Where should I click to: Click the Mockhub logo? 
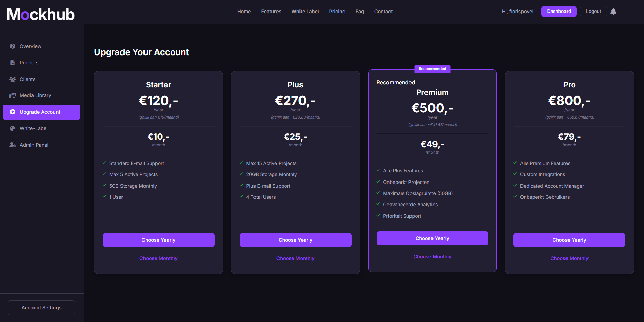point(40,14)
